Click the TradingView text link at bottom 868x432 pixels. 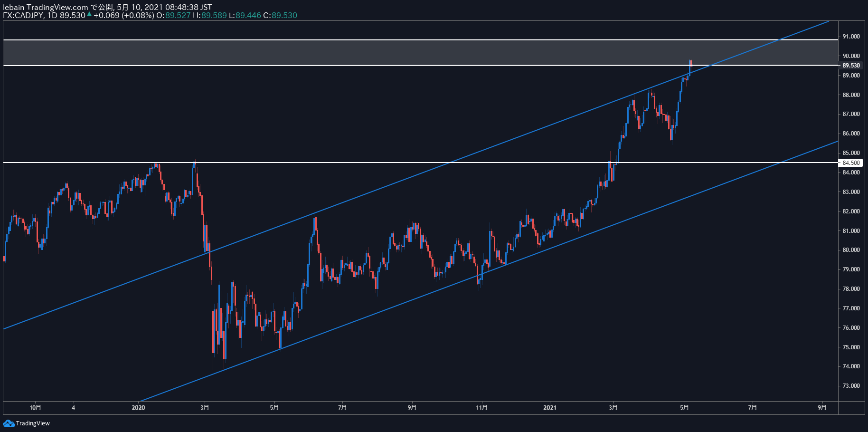[33, 423]
